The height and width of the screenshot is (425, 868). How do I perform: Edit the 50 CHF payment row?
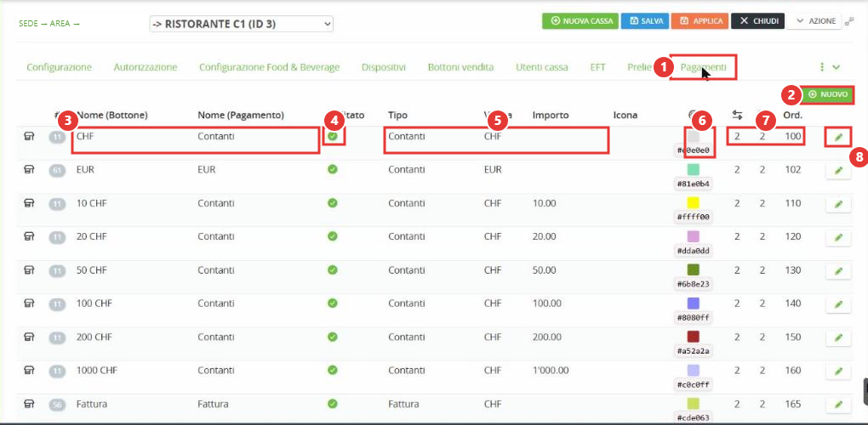tap(838, 271)
